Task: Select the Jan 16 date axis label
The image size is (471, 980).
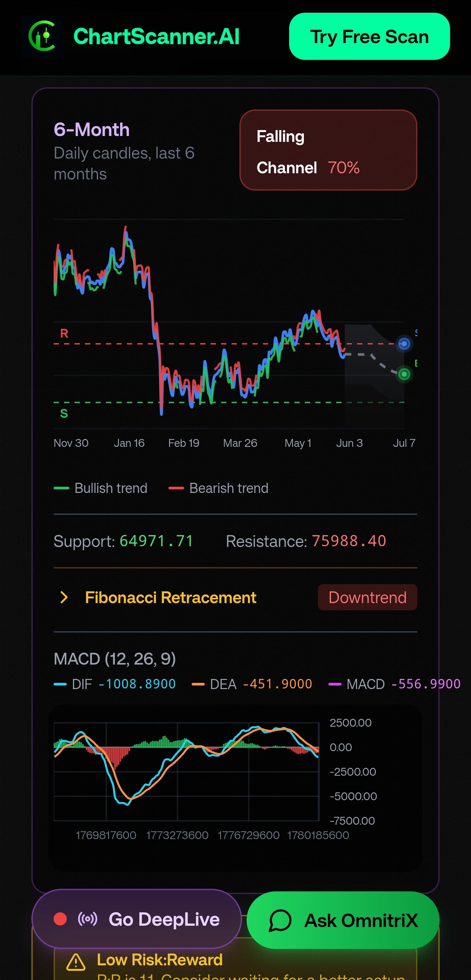Action: tap(129, 443)
